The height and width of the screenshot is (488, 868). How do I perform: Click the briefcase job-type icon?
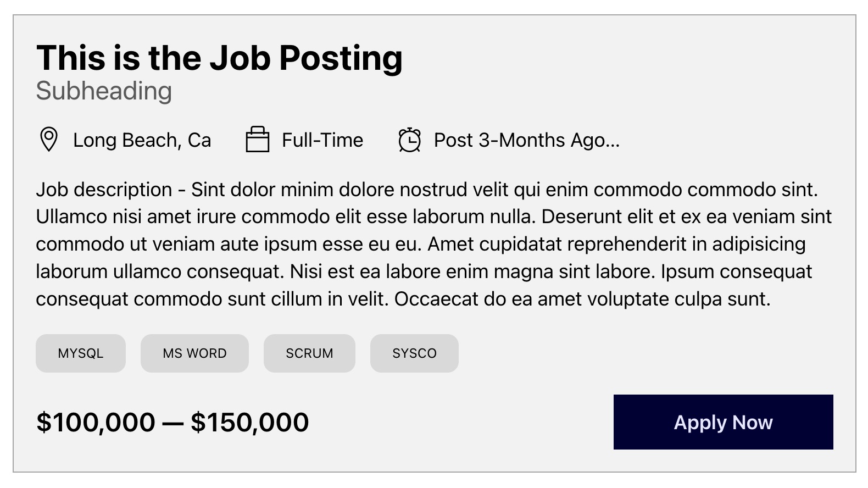pos(257,140)
